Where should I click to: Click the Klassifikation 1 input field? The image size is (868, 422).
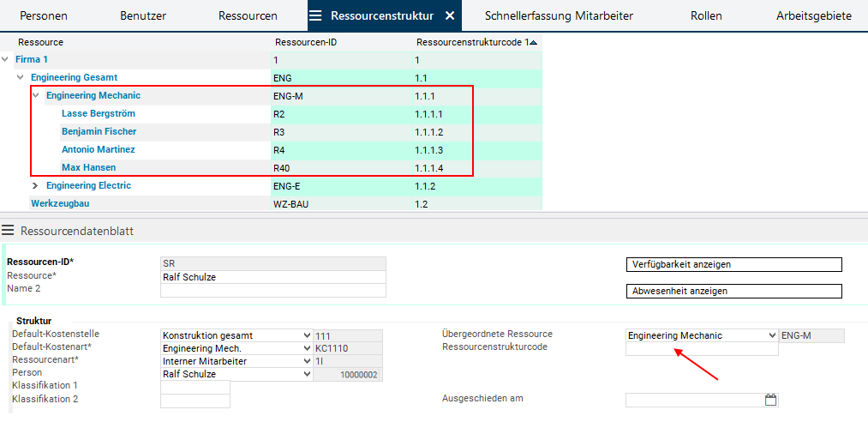pyautogui.click(x=195, y=387)
